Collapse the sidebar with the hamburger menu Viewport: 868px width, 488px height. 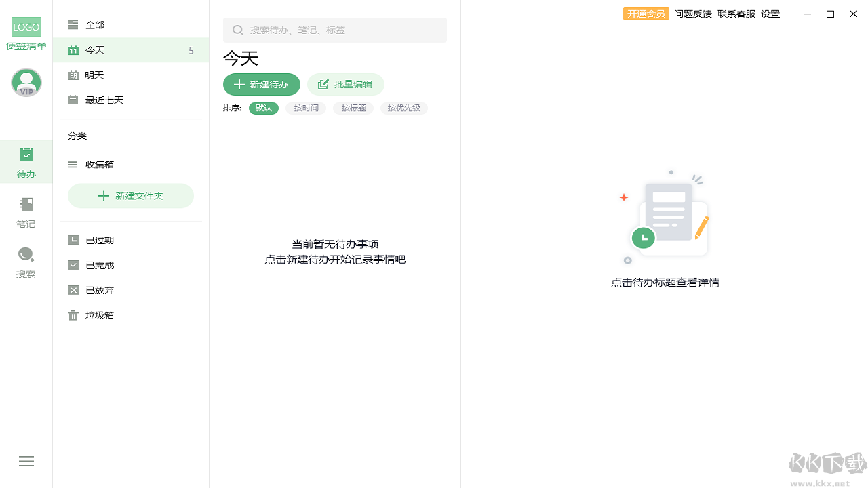(x=26, y=461)
